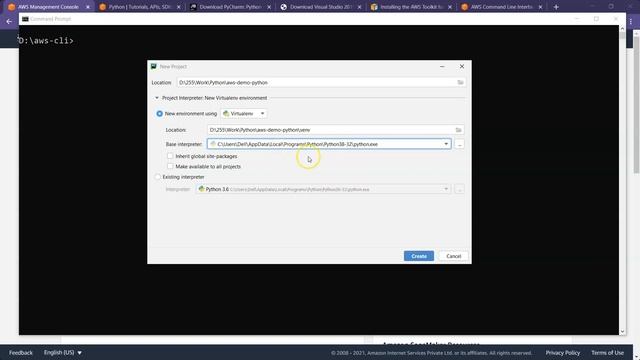The image size is (640, 360).
Task: Close the Command Prompt window
Action: tap(616, 19)
